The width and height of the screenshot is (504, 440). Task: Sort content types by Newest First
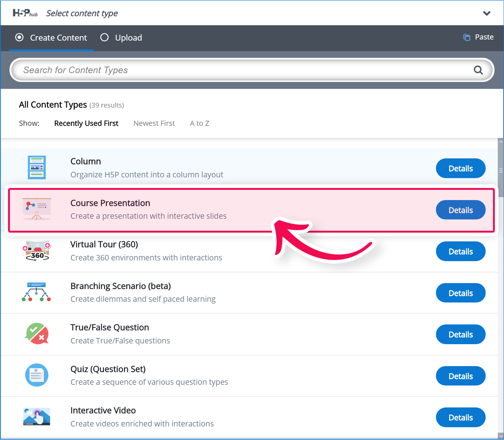click(x=154, y=124)
